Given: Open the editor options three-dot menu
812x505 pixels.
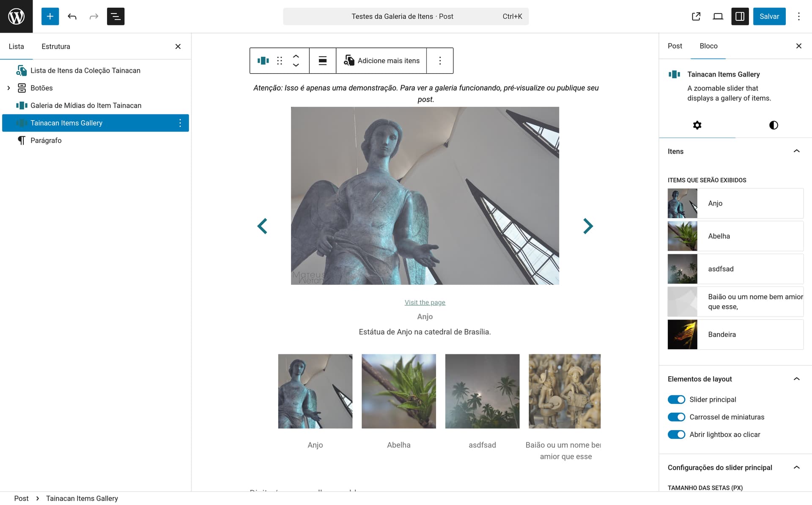Looking at the screenshot, I should pos(798,16).
